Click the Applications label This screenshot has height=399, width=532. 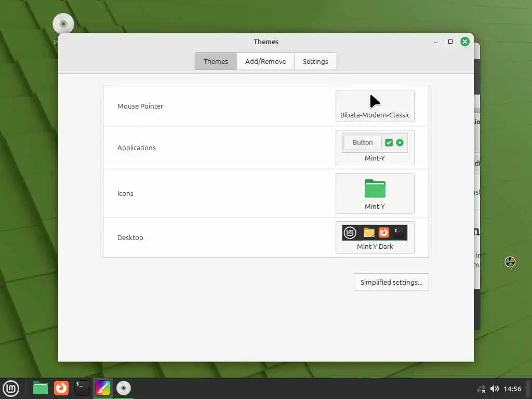137,148
